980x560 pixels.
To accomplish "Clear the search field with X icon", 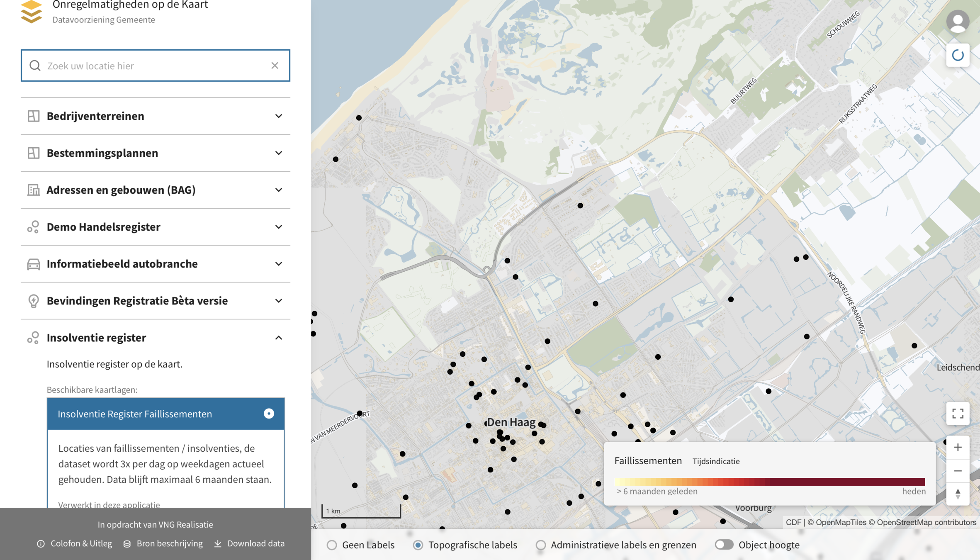I will [275, 66].
